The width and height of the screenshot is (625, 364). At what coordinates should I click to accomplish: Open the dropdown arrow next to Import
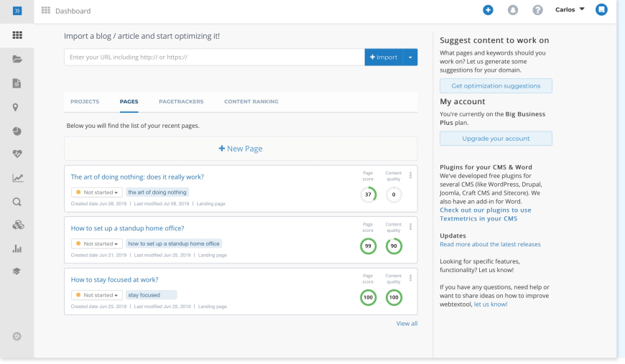tap(410, 57)
